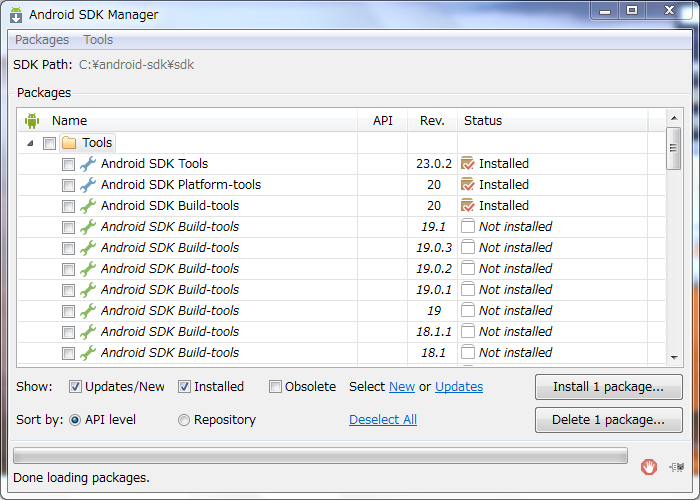700x500 pixels.
Task: Click the wrench icon for Build-tools rev 19
Action: tap(88, 311)
